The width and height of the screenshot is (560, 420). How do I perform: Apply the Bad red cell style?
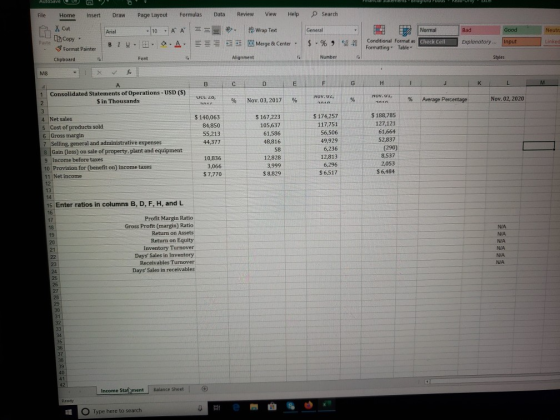tap(480, 30)
